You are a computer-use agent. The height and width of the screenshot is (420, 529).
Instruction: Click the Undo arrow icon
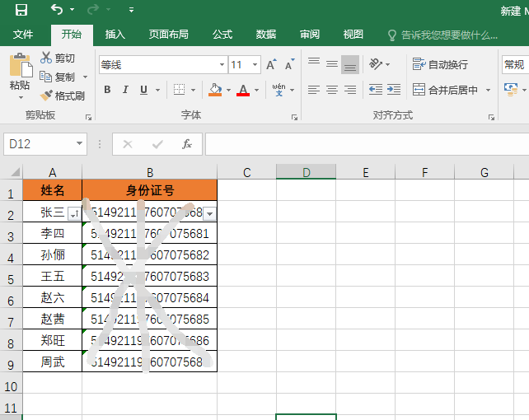[x=57, y=9]
